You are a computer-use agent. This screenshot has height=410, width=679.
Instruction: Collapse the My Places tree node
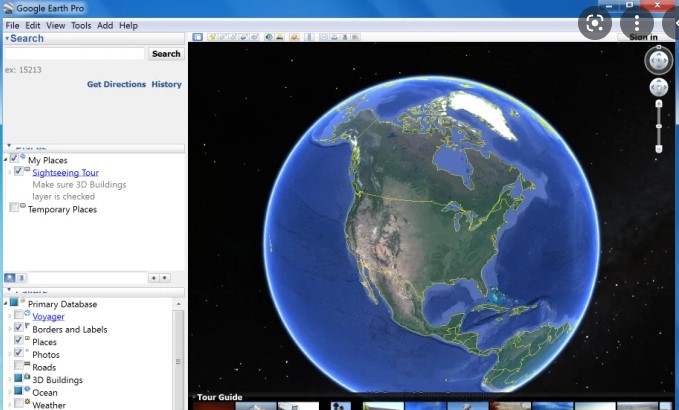click(6, 160)
